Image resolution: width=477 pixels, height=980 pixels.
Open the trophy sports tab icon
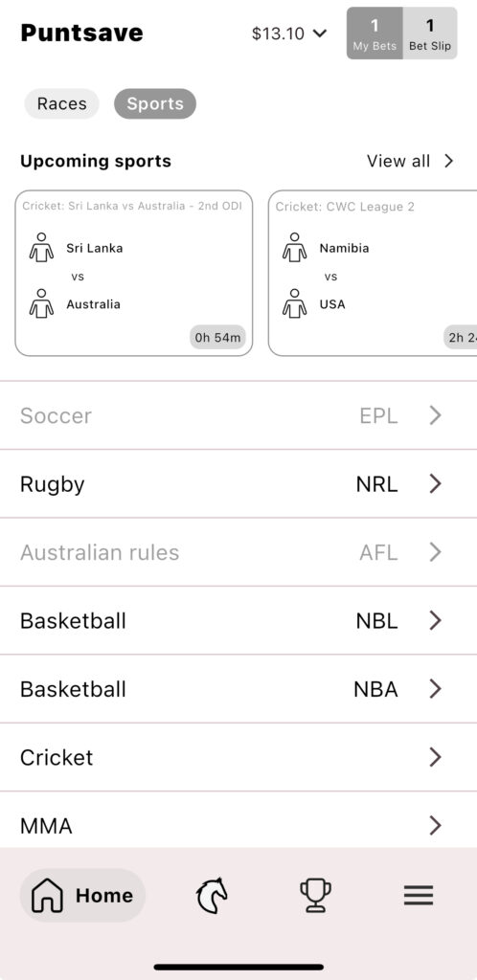tap(315, 896)
